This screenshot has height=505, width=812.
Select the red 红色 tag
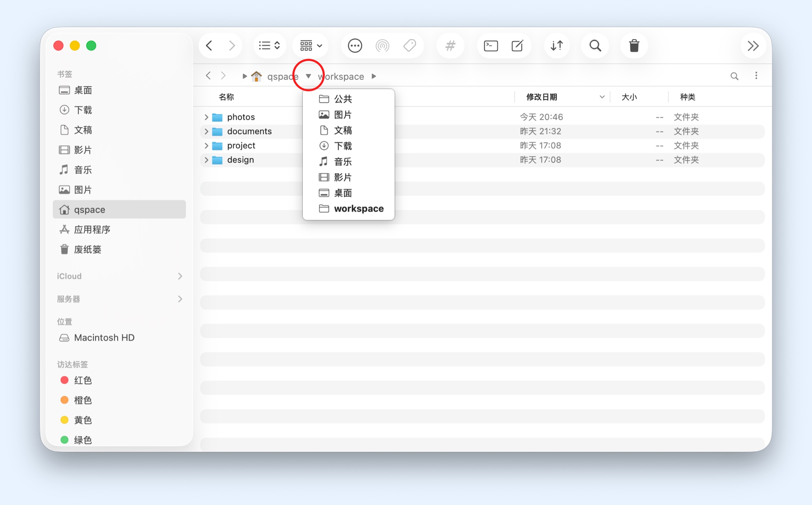pos(82,380)
